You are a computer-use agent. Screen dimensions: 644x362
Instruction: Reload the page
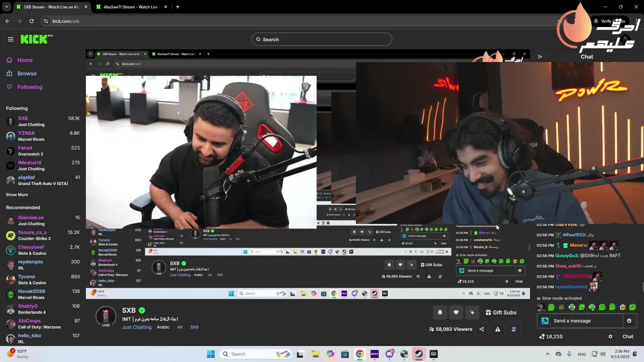31,21
